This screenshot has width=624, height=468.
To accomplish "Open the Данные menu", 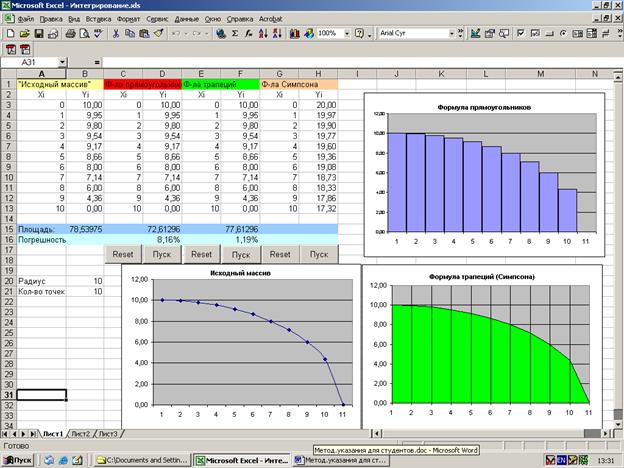I will (186, 18).
